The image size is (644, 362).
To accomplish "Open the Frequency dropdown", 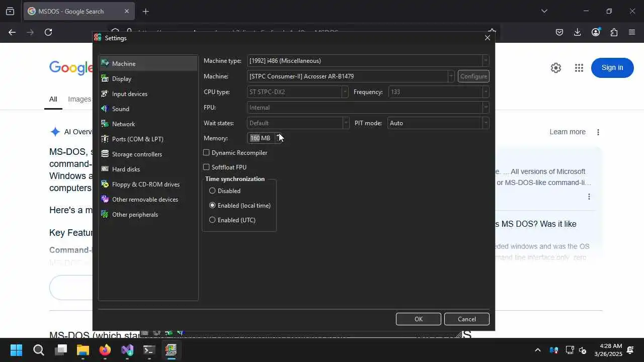I will pyautogui.click(x=439, y=92).
